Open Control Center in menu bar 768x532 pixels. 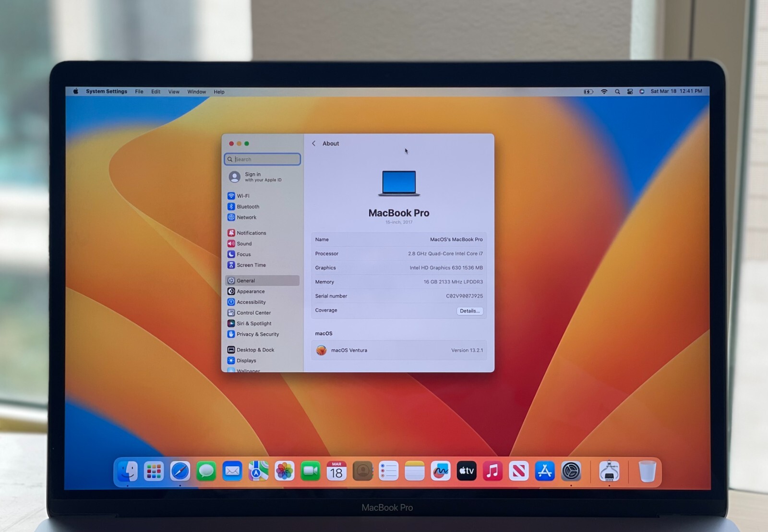630,91
